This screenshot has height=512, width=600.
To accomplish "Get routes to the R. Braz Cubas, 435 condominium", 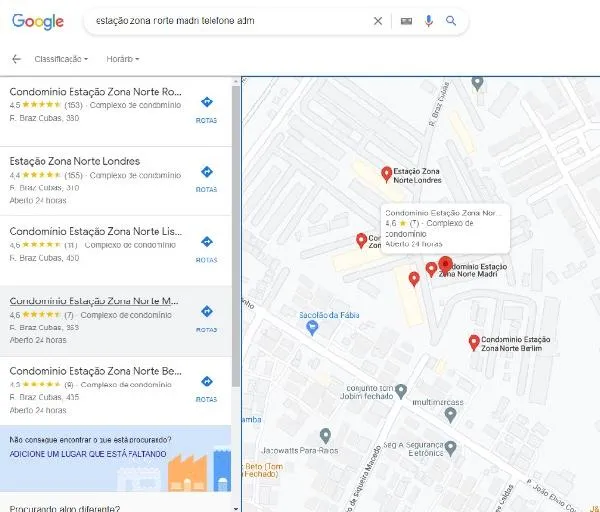I will (206, 387).
